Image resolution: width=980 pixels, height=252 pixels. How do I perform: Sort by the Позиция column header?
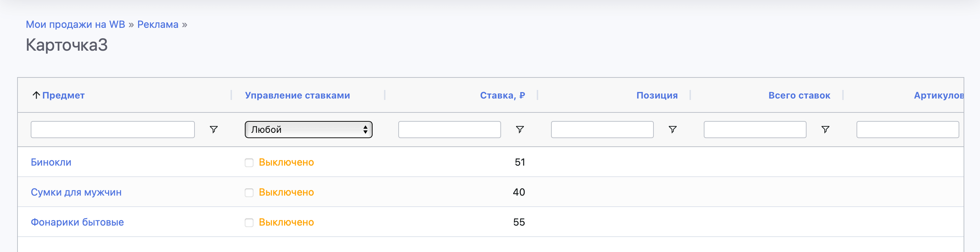point(657,95)
